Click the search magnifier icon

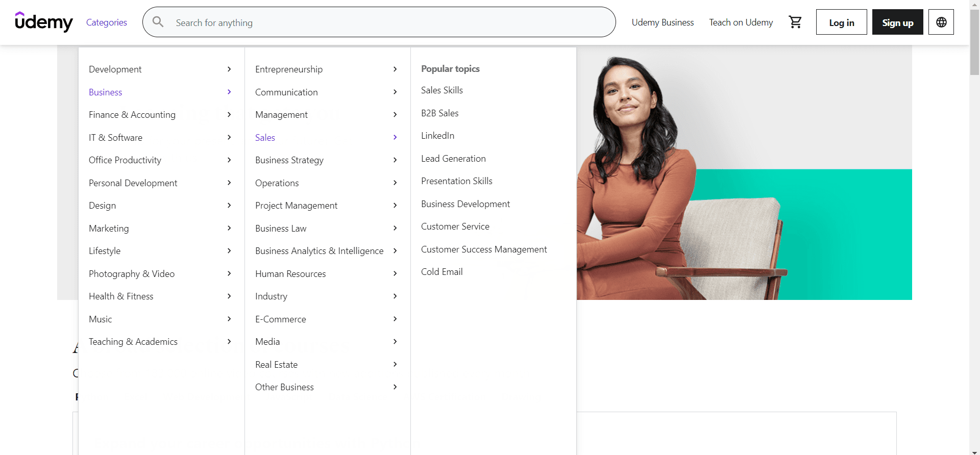(x=158, y=22)
